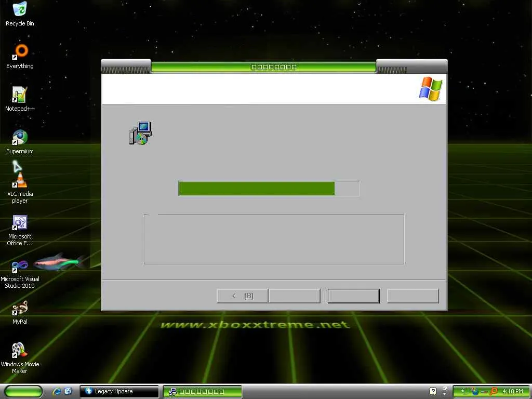Click the 4:10 PM system clock
The image size is (532, 399).
513,391
